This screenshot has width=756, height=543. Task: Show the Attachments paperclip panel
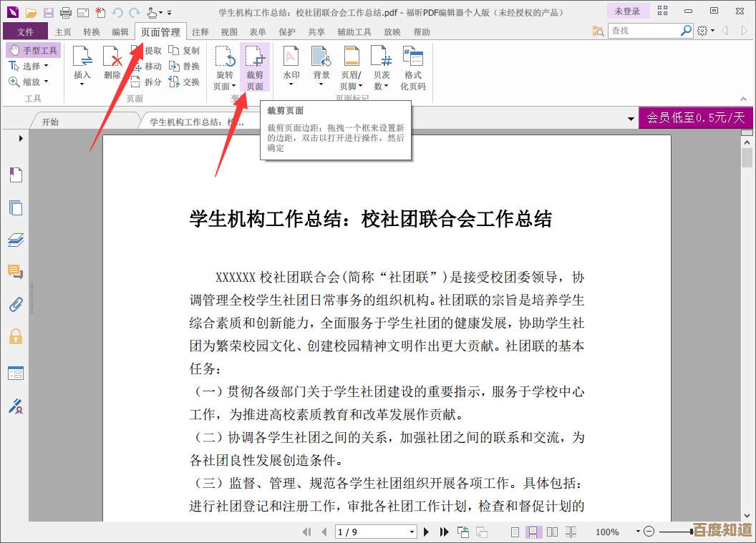16,304
